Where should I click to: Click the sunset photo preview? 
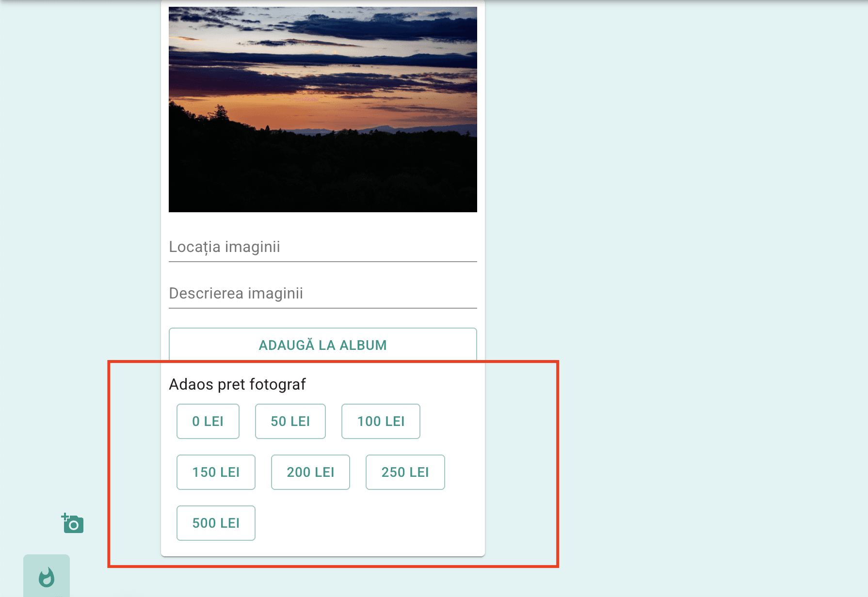pyautogui.click(x=323, y=110)
